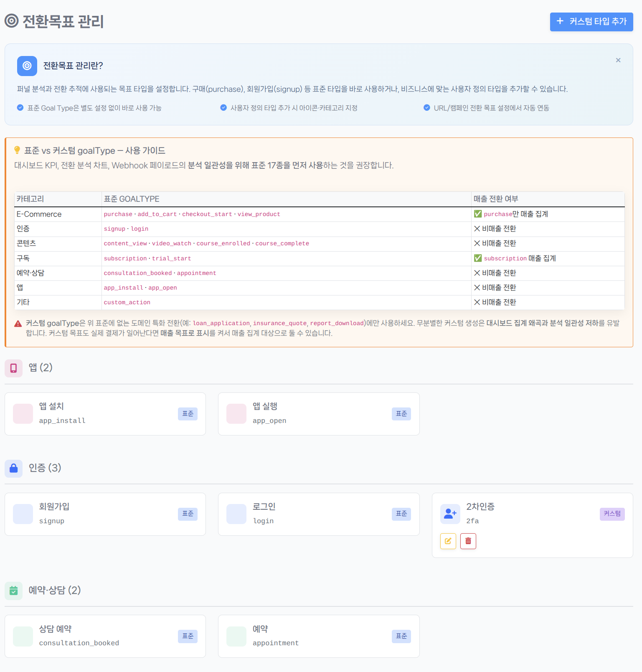Click the custom_action goal type code
The height and width of the screenshot is (672, 642).
point(127,303)
